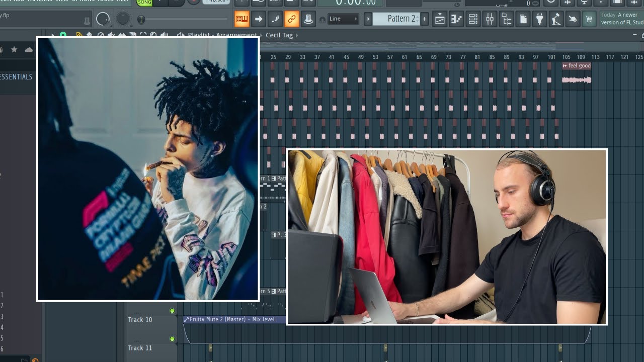Select the audio clip under feel good

point(577,80)
